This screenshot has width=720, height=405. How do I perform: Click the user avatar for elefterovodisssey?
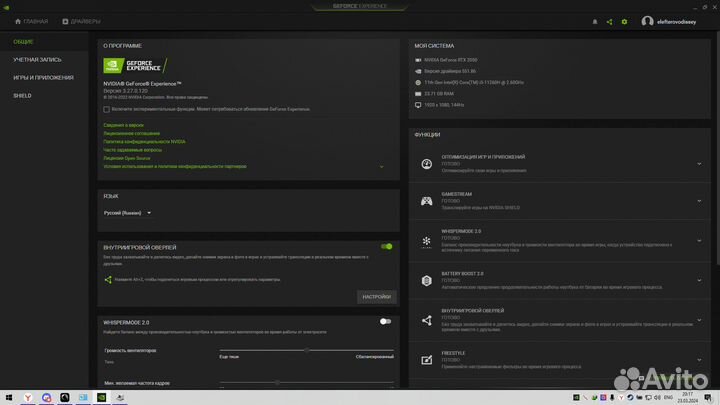point(648,21)
